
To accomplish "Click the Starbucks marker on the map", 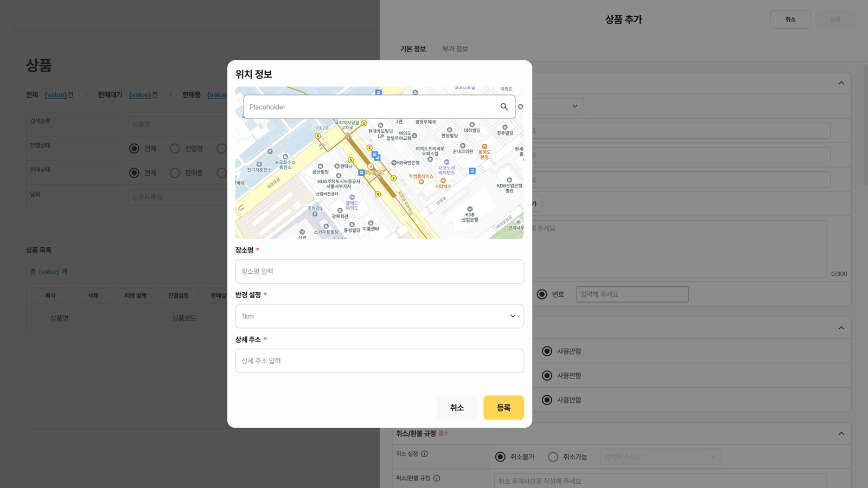I will (x=443, y=181).
